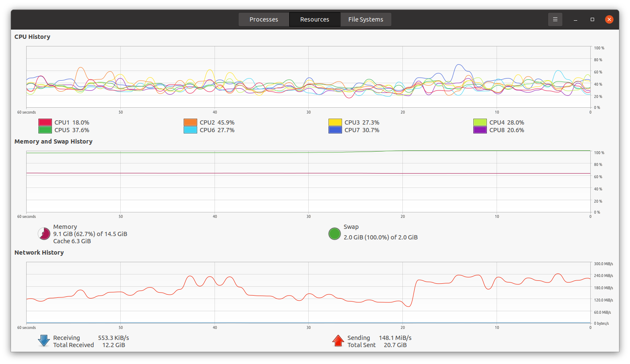Click the 148.1 MiB/s sending rate

[395, 338]
